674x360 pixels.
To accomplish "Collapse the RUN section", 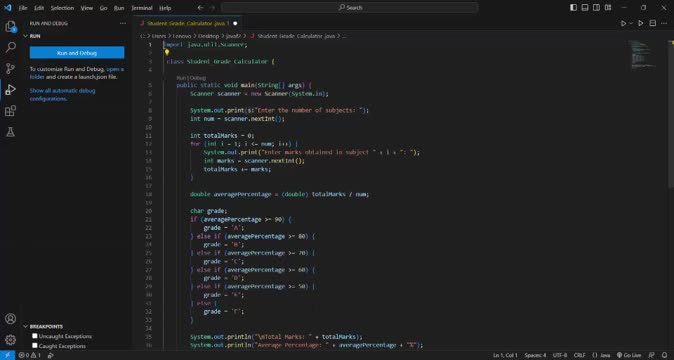I will click(x=25, y=36).
